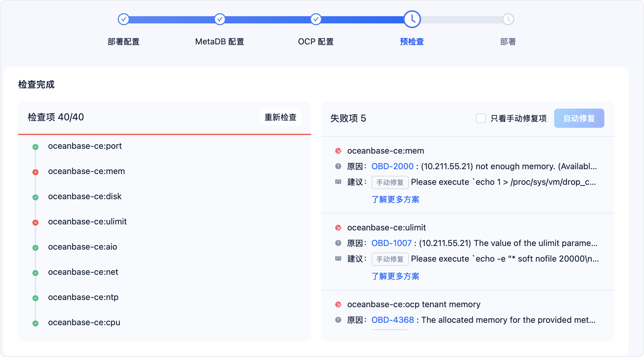The width and height of the screenshot is (644, 357).
Task: Enable the 只看手动修复项 checkbox
Action: click(x=481, y=118)
